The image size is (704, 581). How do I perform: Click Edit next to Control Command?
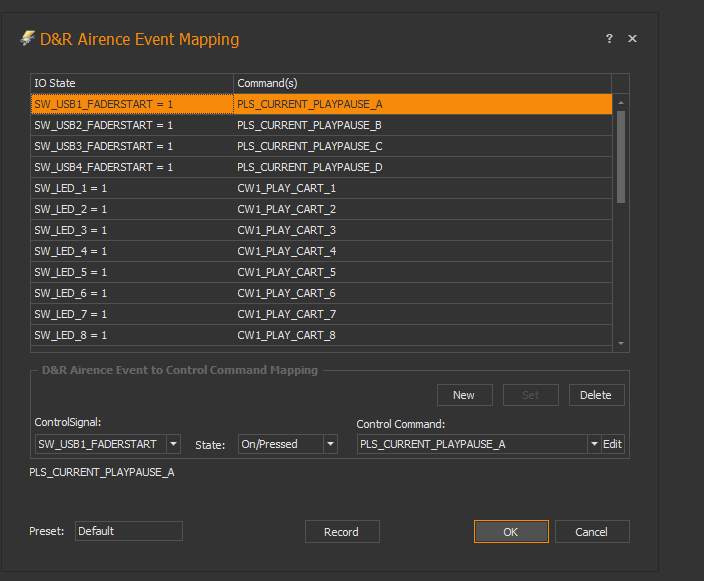click(612, 444)
